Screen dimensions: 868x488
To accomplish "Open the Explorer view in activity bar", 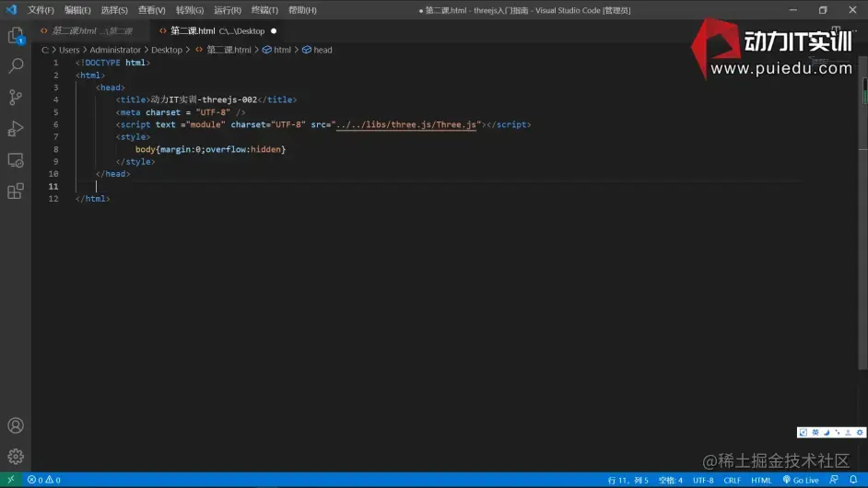I will tap(16, 36).
